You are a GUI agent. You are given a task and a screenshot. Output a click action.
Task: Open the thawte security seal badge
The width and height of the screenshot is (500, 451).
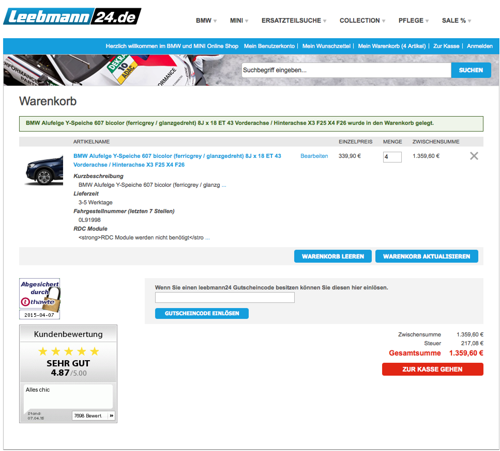(40, 299)
